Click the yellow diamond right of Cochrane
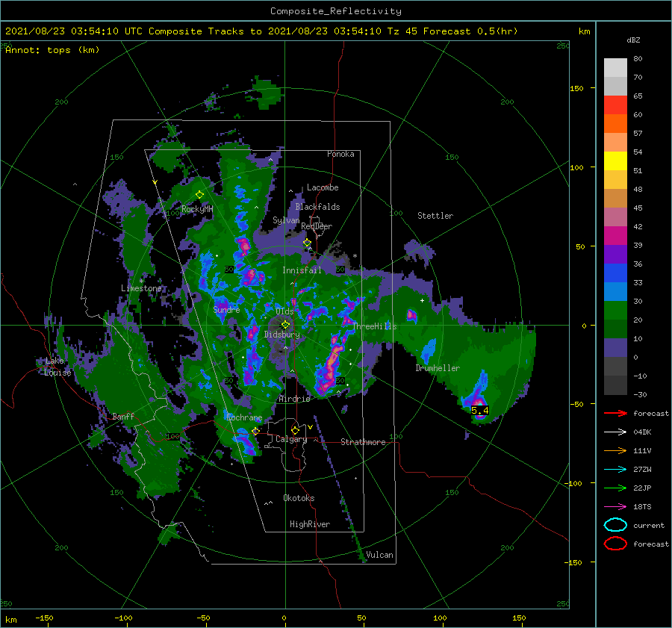Viewport: 672px width, 628px height. tap(255, 431)
